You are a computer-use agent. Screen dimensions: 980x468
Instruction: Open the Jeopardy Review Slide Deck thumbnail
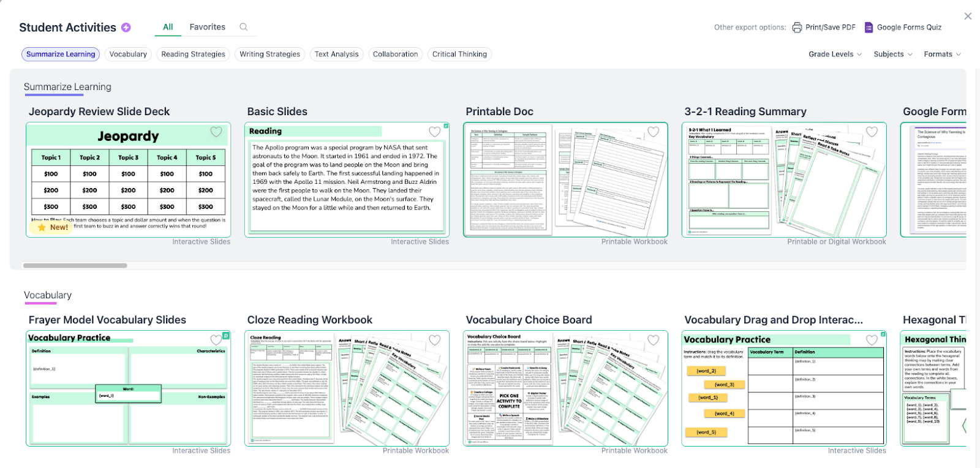128,179
